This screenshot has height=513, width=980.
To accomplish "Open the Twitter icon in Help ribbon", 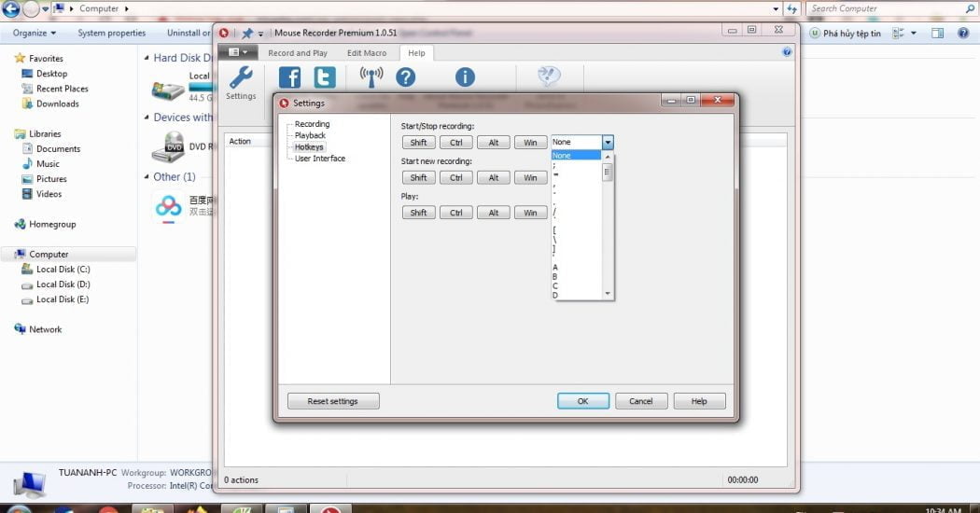I will click(x=325, y=77).
